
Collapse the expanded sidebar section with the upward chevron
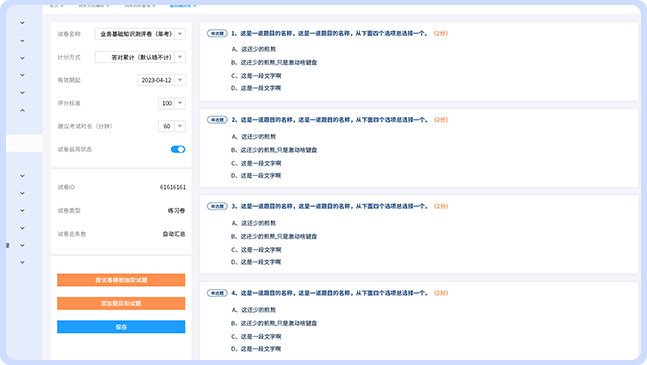(x=22, y=111)
